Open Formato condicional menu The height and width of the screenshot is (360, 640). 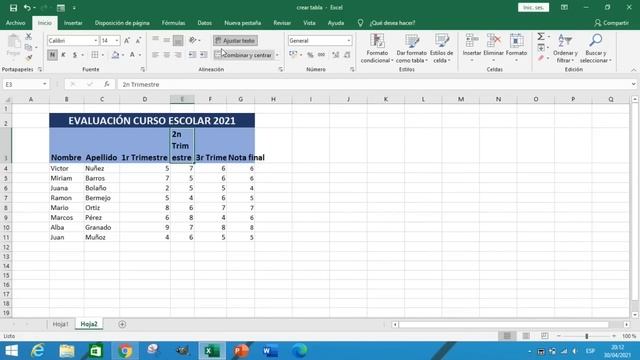tap(377, 48)
